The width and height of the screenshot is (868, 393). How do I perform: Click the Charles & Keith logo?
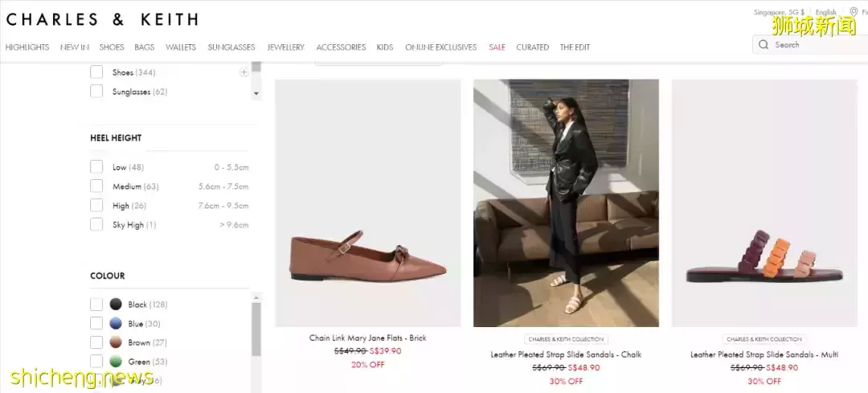[x=101, y=19]
